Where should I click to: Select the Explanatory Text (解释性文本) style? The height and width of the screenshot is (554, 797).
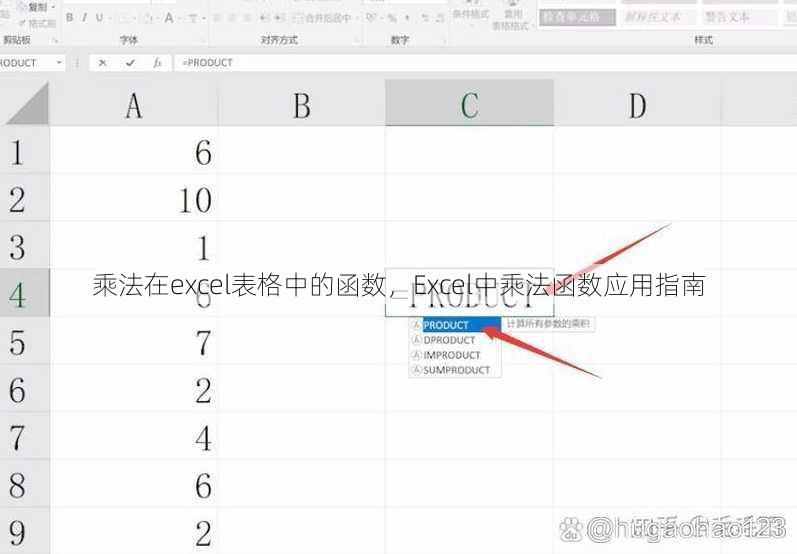[658, 17]
